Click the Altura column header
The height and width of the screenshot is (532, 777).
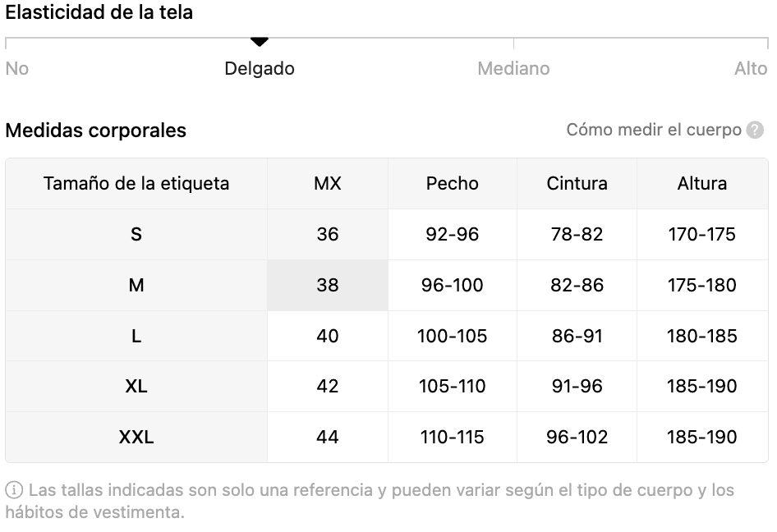702,184
